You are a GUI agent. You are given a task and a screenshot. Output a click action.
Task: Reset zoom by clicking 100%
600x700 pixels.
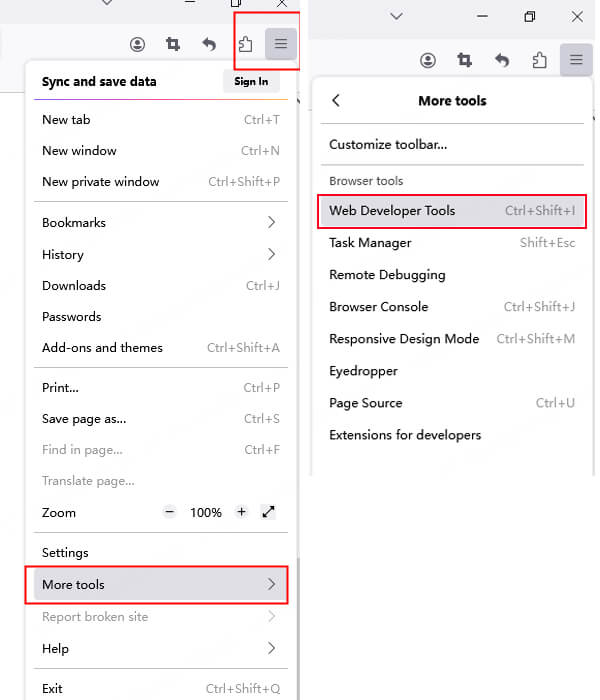[205, 512]
